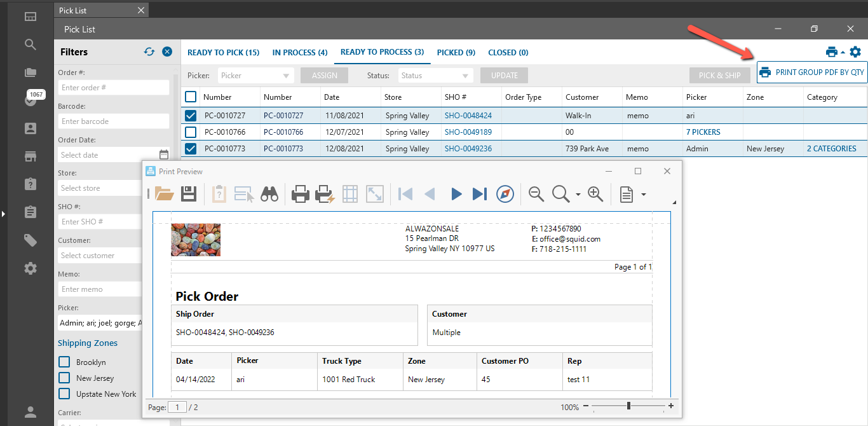Open the Picker assignment dropdown

click(x=256, y=76)
